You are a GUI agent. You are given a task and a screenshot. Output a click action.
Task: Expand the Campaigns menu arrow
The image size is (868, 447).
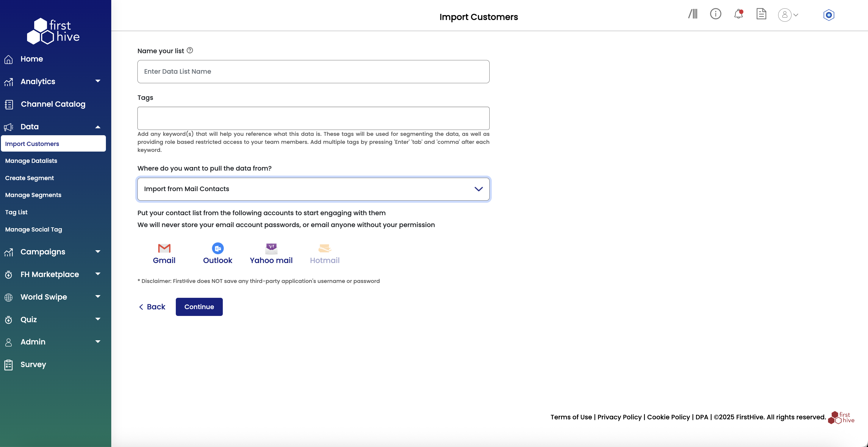pos(98,251)
